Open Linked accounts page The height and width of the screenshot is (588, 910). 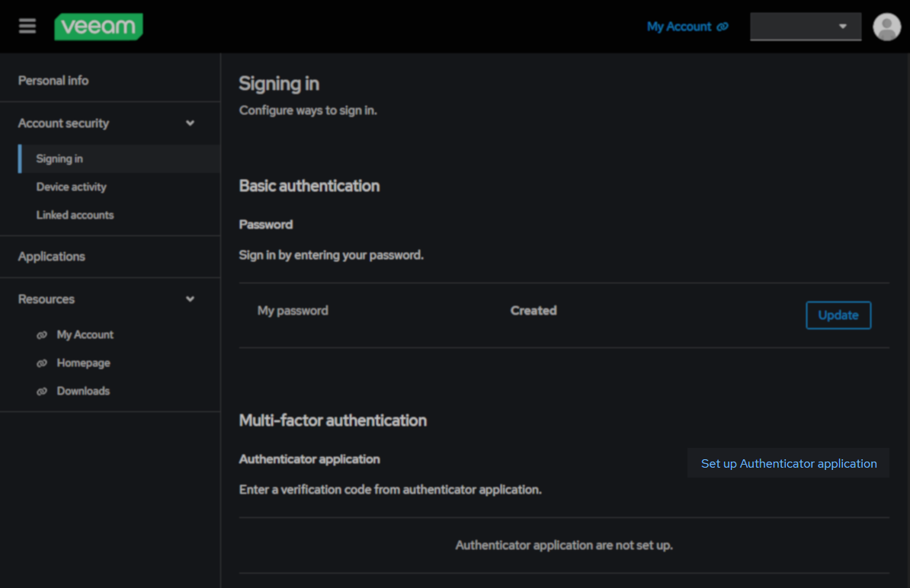75,215
